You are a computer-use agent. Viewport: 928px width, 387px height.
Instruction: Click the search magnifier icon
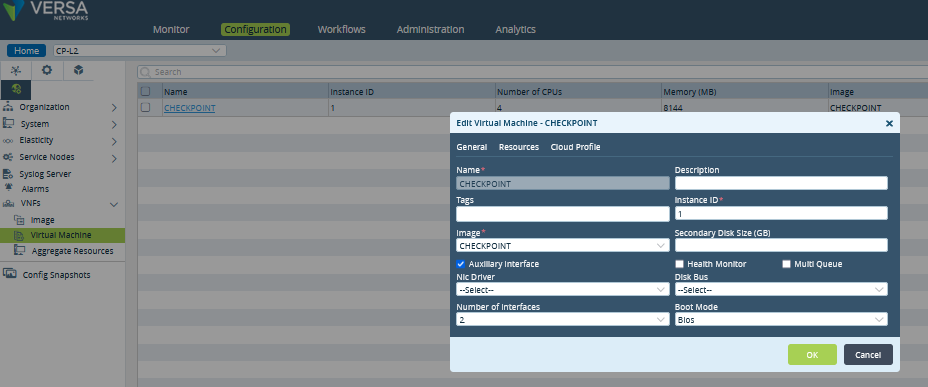coord(146,72)
